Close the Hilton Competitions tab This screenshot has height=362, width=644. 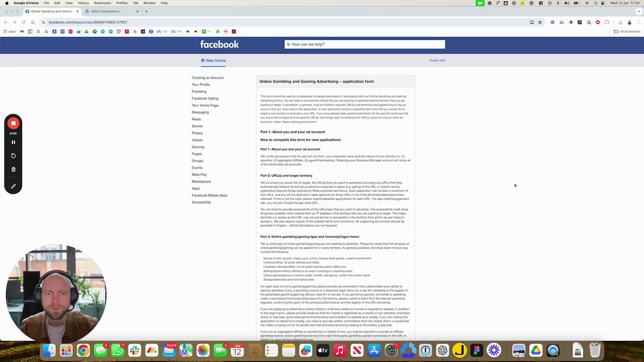click(x=137, y=11)
